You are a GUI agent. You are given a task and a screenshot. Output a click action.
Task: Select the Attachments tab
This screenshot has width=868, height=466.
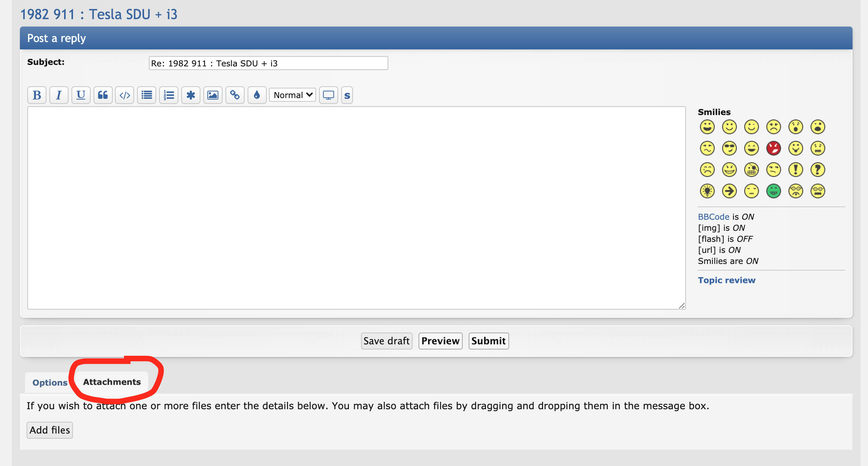click(x=112, y=382)
